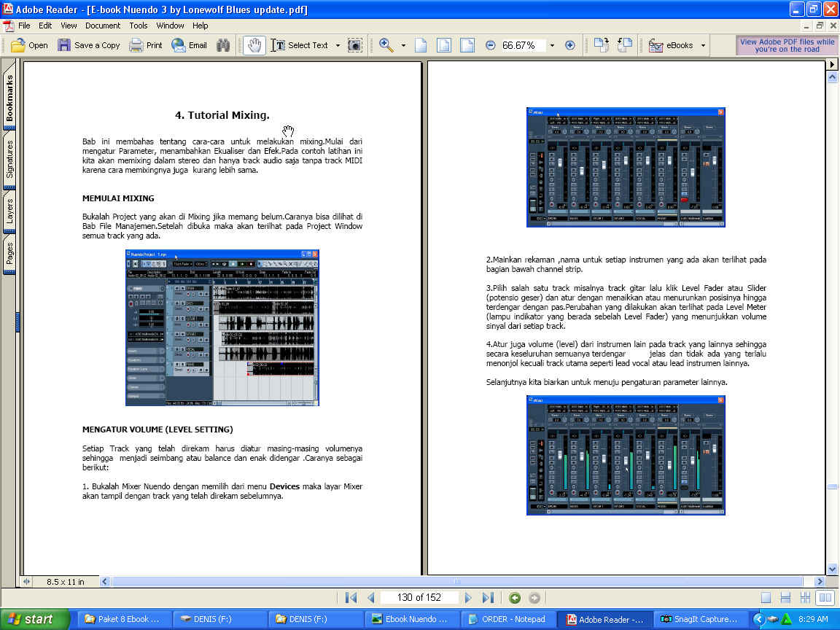Click the Zoom Out minus button
The height and width of the screenshot is (630, 840).
pos(490,45)
